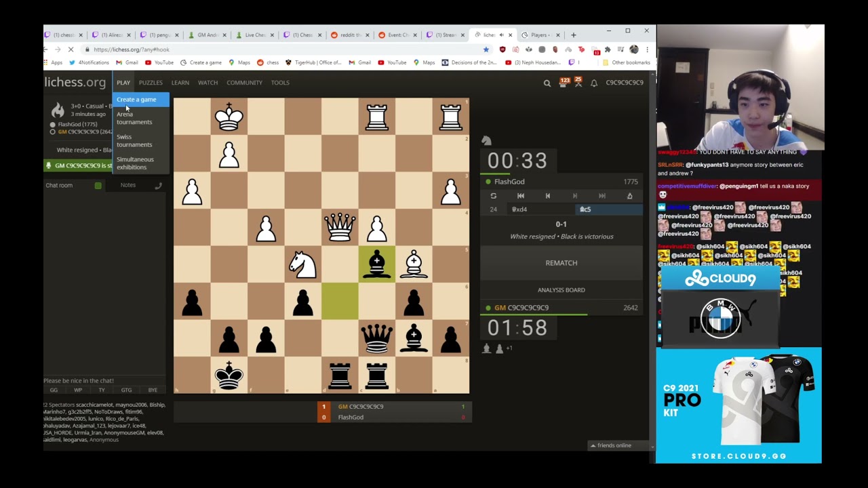
Task: Switch to the Notes tab
Action: (128, 185)
